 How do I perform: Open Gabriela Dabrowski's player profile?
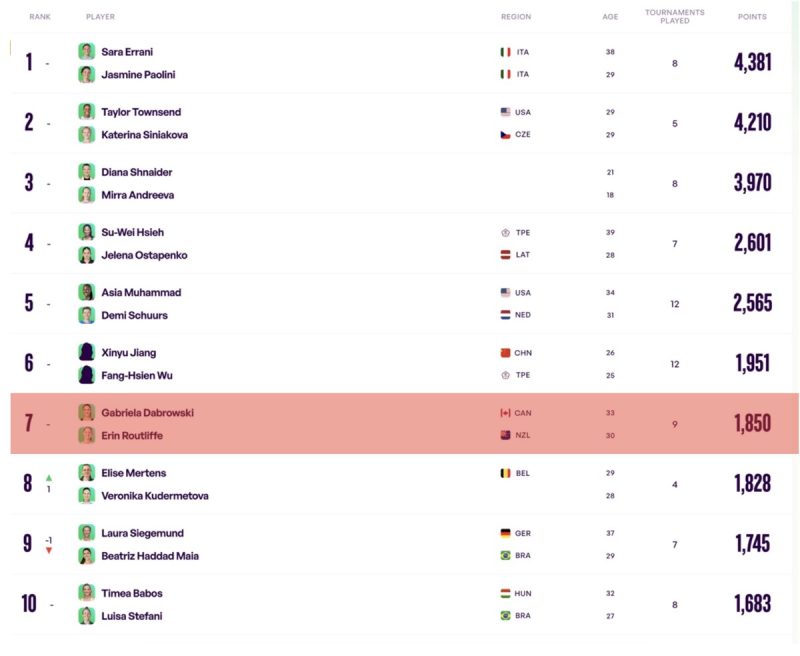click(x=147, y=413)
